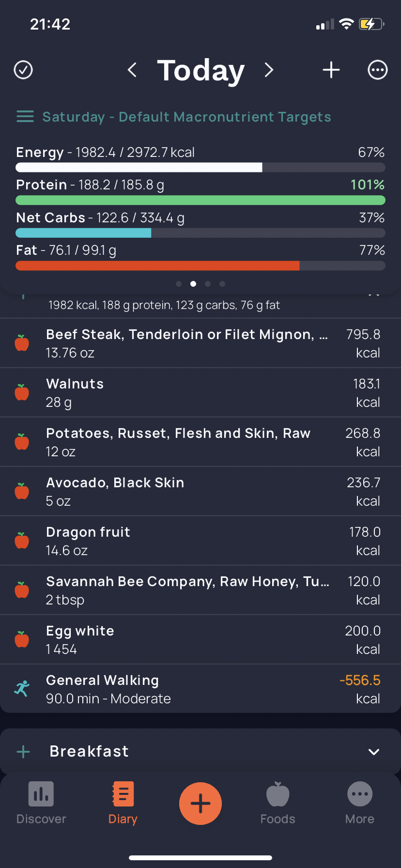This screenshot has height=868, width=401.
Task: Go to next day arrow
Action: pyautogui.click(x=269, y=70)
